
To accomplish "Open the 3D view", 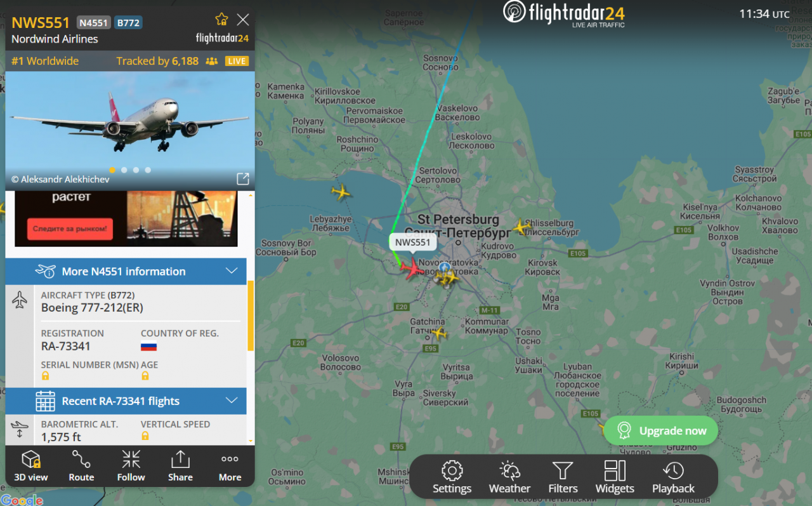I will pos(31,466).
